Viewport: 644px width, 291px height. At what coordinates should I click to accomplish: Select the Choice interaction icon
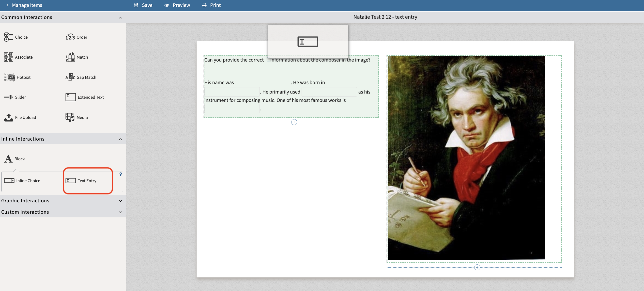(9, 37)
